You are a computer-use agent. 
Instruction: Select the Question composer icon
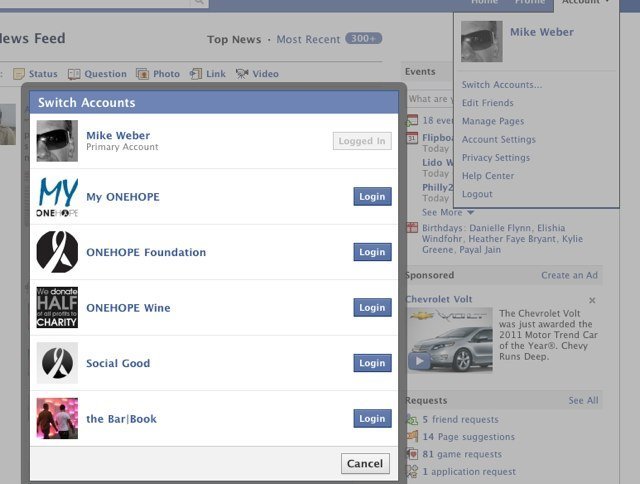coord(75,74)
